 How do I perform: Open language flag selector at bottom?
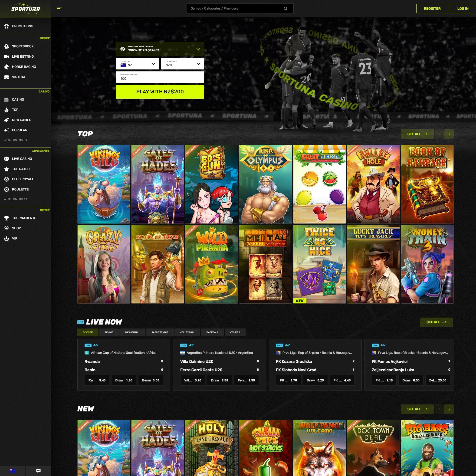click(12, 471)
